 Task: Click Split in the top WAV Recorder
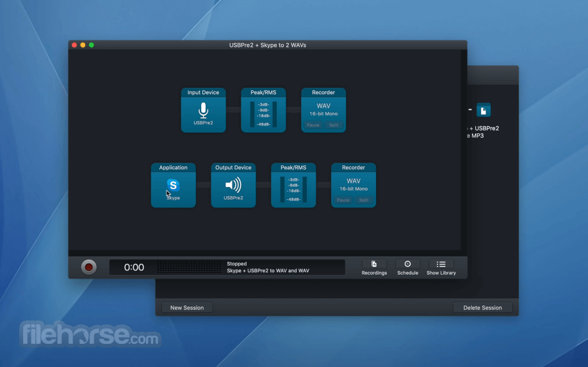point(333,125)
